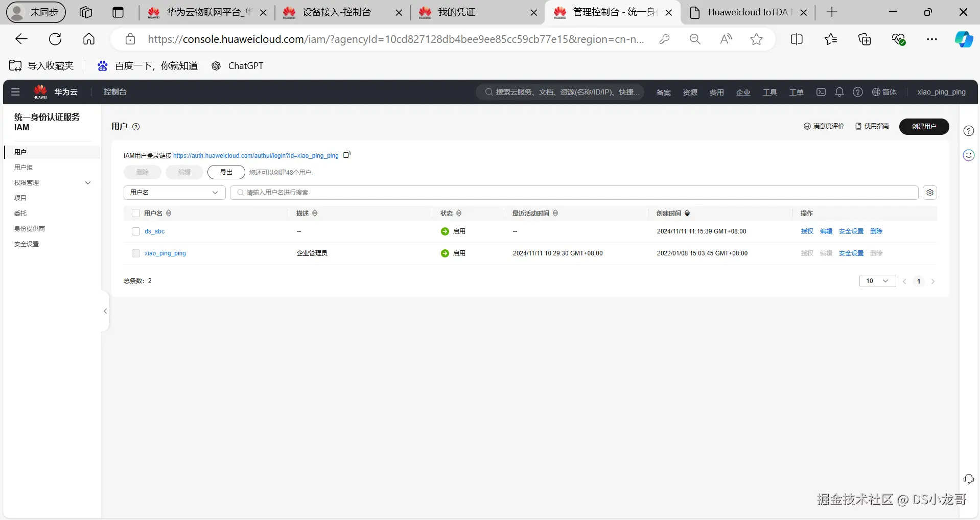Click the browser address bar
Image resolution: width=980 pixels, height=520 pixels.
coord(396,39)
